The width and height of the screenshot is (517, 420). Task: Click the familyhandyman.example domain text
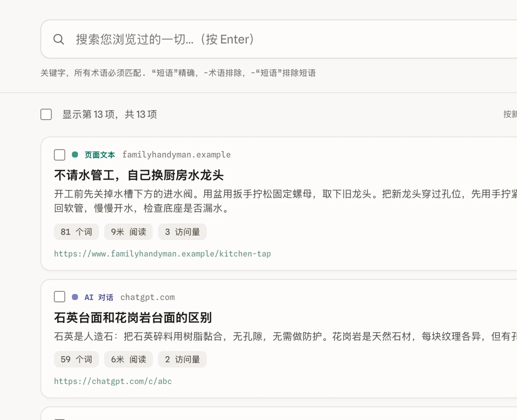[176, 155]
